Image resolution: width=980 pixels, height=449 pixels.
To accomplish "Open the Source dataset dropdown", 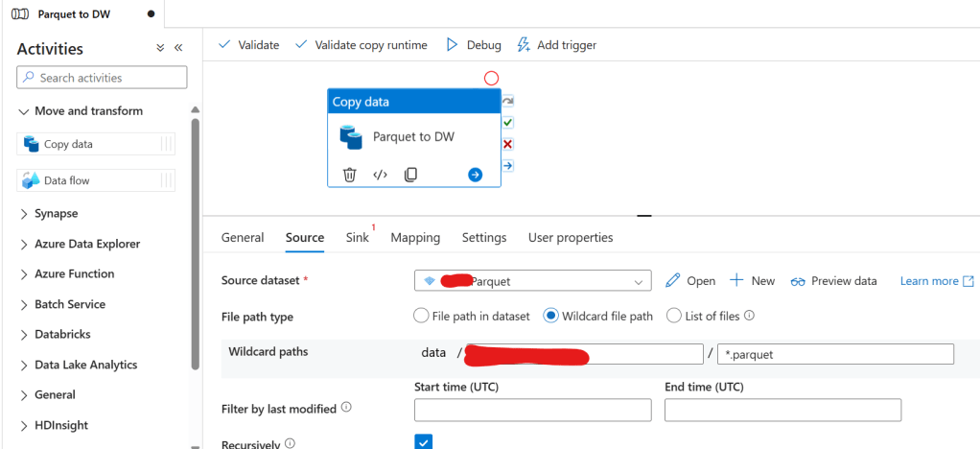I will [x=533, y=281].
